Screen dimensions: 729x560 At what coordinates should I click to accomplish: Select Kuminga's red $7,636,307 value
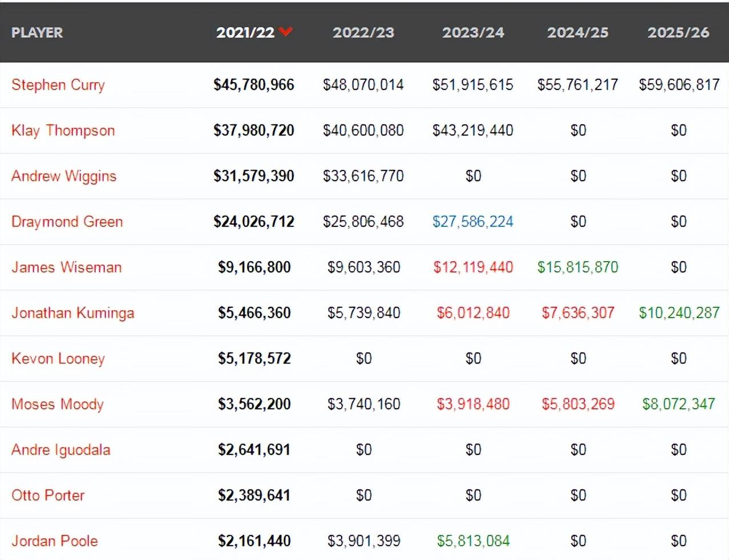point(578,313)
